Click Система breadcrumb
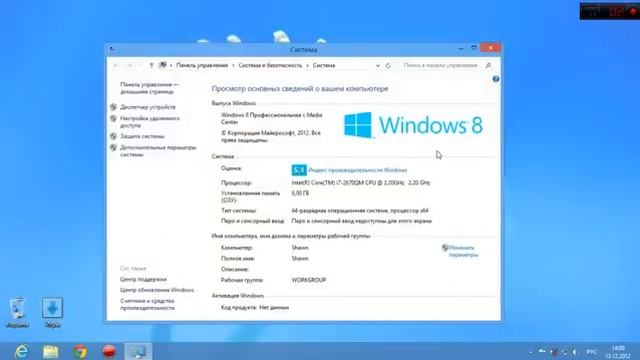Screen dimensions: 640x360 tap(324, 65)
